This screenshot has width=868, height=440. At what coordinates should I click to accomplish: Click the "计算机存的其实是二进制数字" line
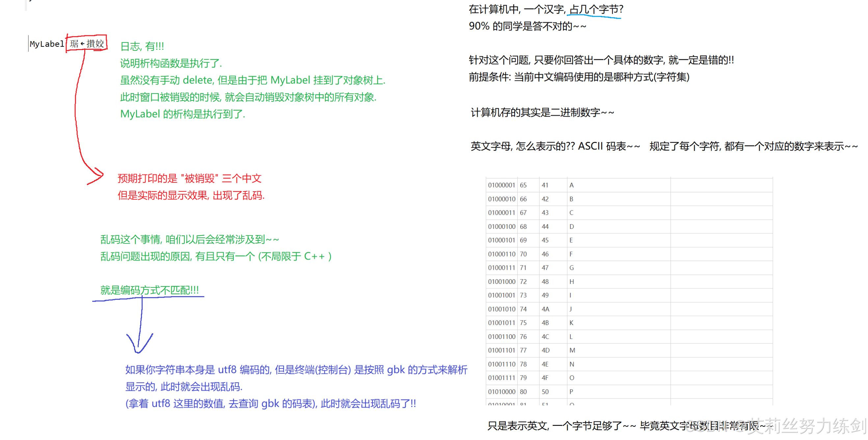[x=542, y=112]
